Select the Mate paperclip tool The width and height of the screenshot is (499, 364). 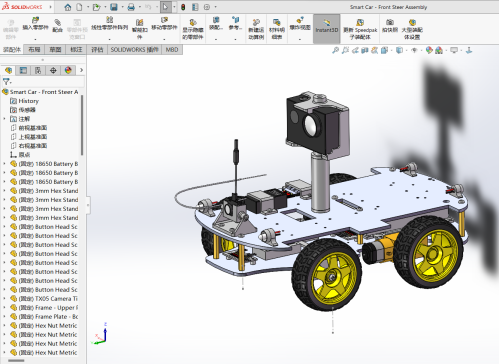tap(57, 26)
